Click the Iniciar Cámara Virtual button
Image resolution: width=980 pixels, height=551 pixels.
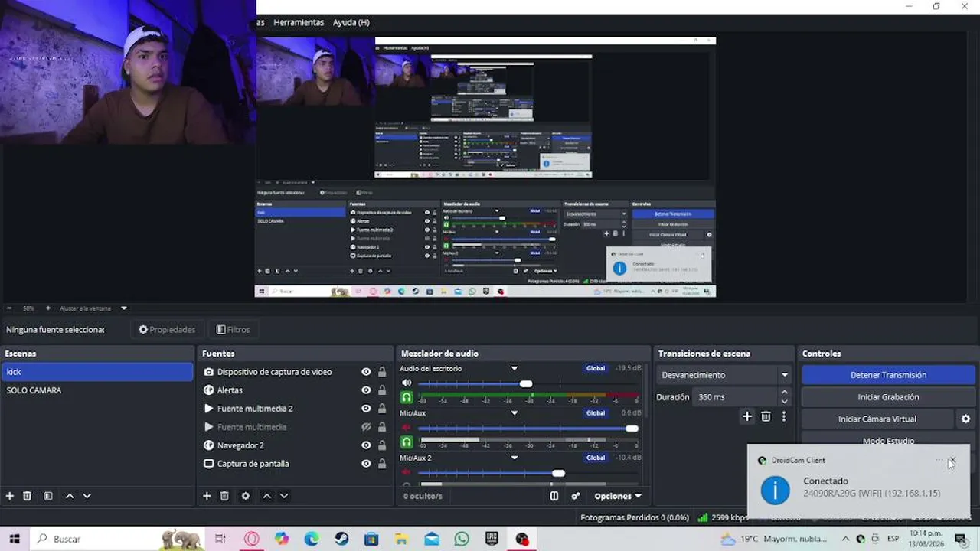[877, 419]
